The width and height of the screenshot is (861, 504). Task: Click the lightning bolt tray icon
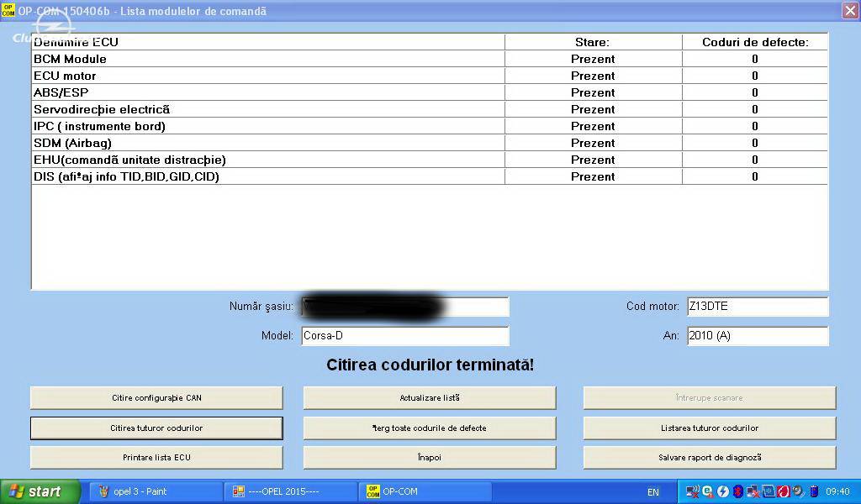(723, 491)
